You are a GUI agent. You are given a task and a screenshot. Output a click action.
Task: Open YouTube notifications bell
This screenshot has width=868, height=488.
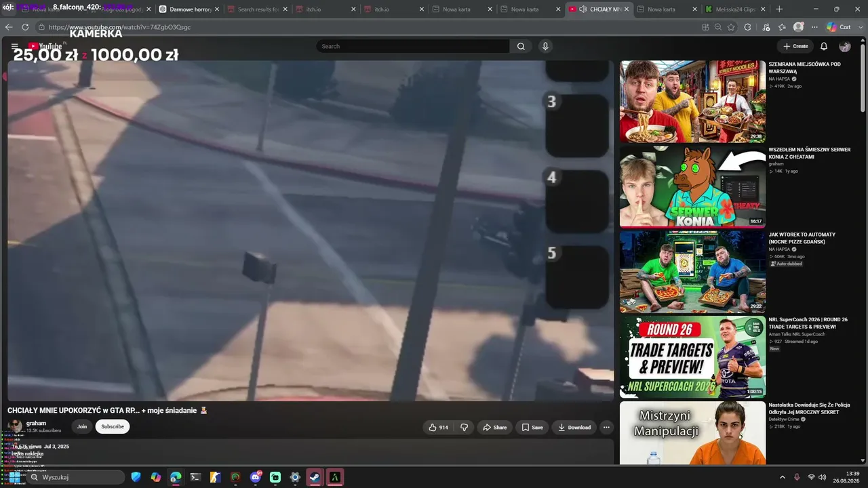pyautogui.click(x=824, y=46)
